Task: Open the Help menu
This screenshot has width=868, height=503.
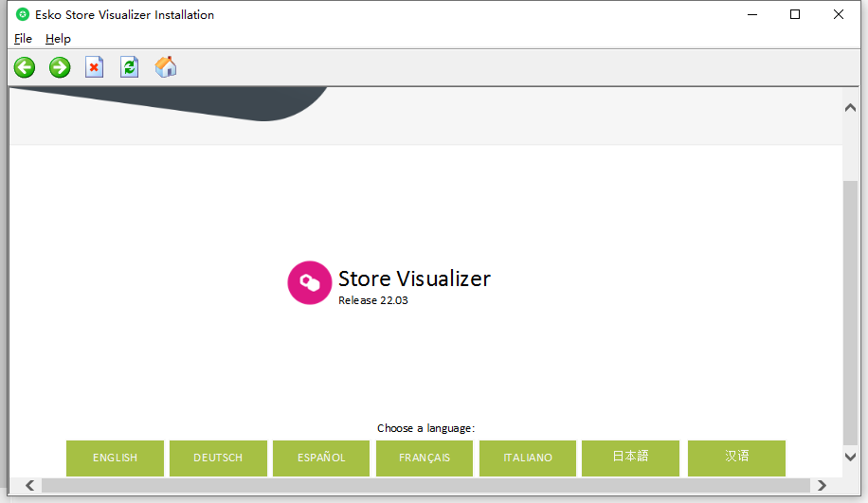Action: click(58, 39)
